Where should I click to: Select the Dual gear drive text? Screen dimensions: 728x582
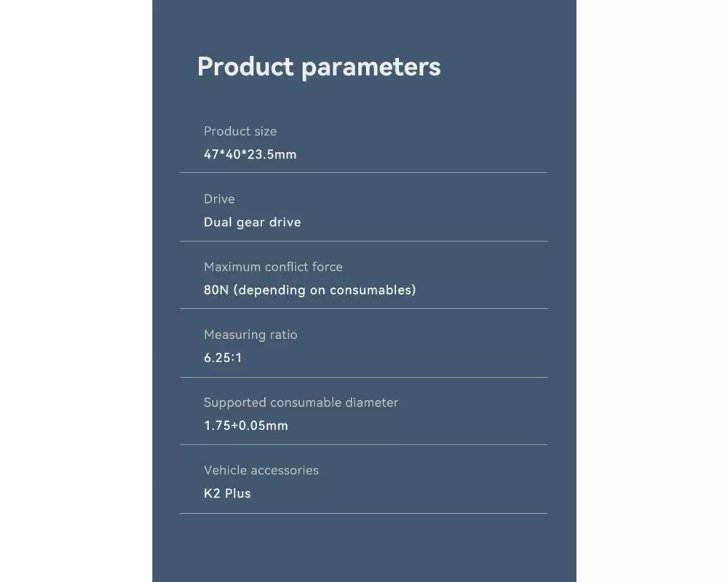click(x=252, y=223)
